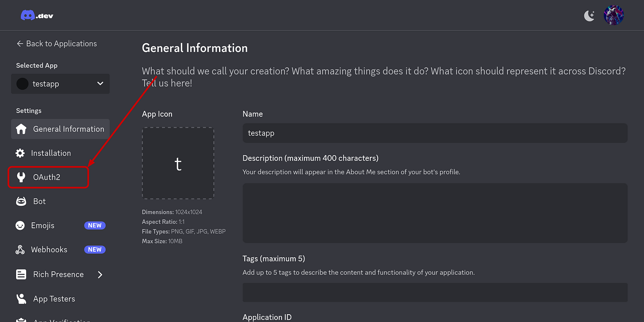Click the Description text area
This screenshot has height=322, width=644.
435,213
